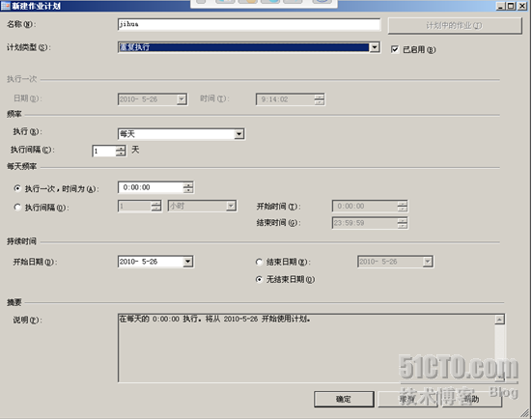Adjust the 结束时间 spinner arrows
532x419 pixels.
coord(403,223)
